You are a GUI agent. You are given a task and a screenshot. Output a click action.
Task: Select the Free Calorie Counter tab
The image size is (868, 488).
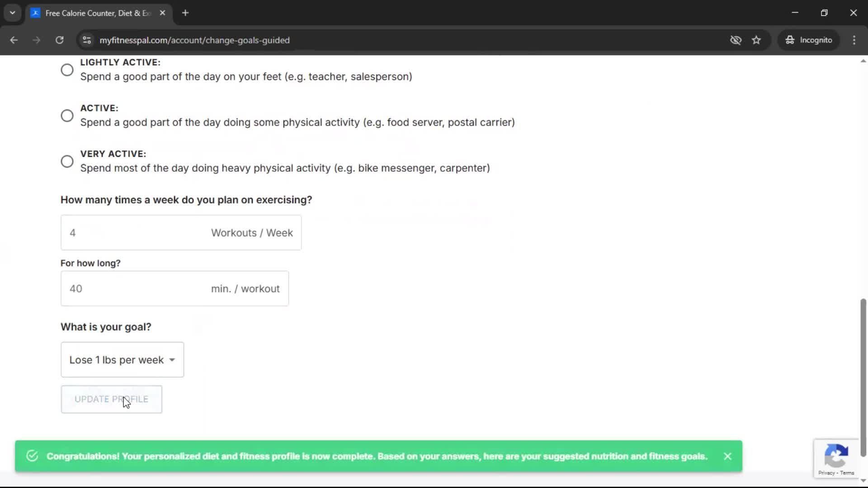point(98,13)
